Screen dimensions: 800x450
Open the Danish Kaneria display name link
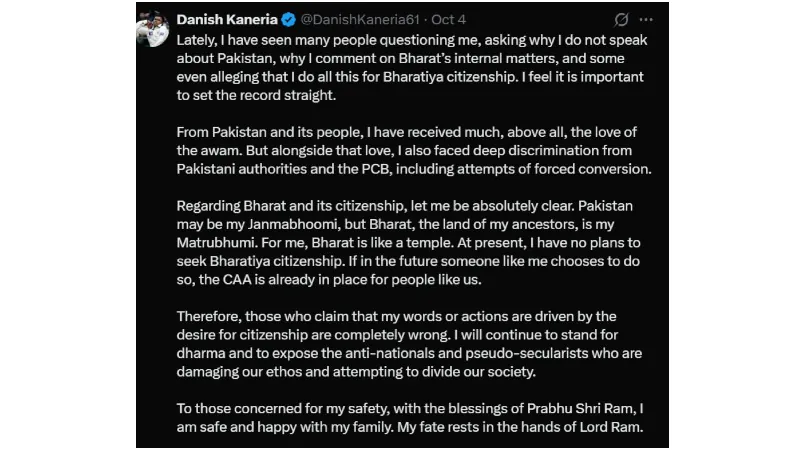227,19
